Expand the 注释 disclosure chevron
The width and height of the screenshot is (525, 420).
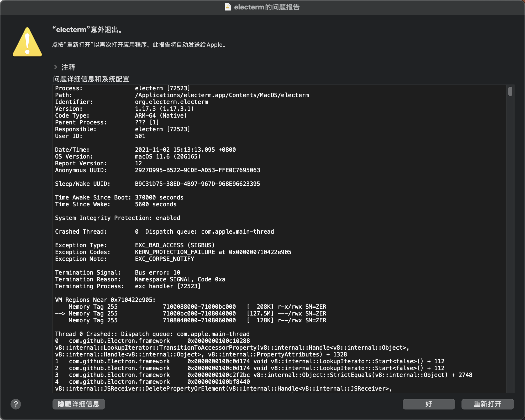click(56, 67)
